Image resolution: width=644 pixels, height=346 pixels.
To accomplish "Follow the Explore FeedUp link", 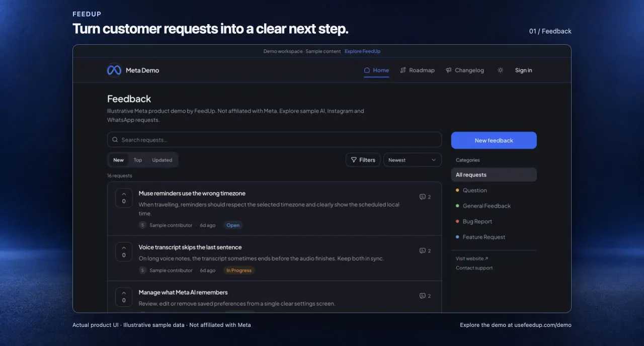I will pos(362,51).
